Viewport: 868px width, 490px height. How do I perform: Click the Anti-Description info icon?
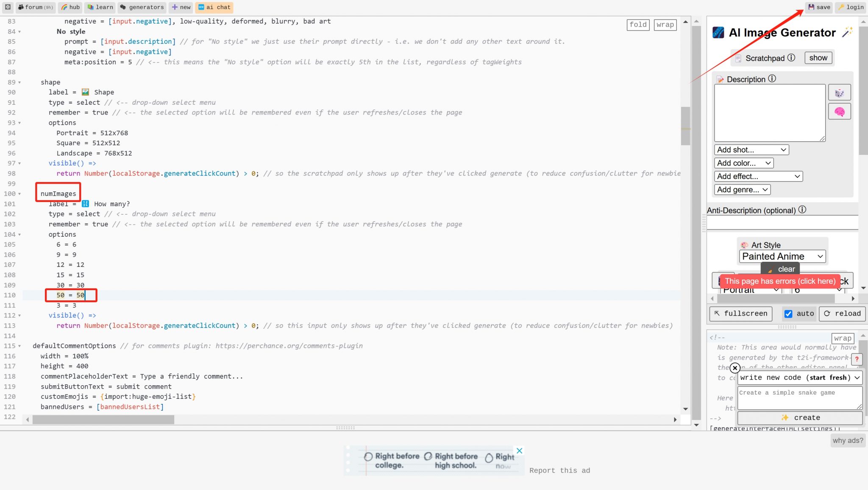coord(802,210)
